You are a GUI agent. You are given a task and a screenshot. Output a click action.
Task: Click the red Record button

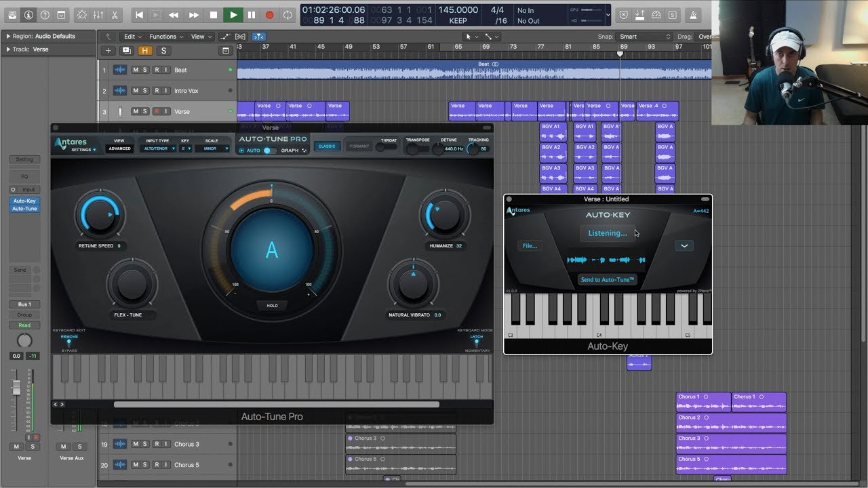pos(269,14)
